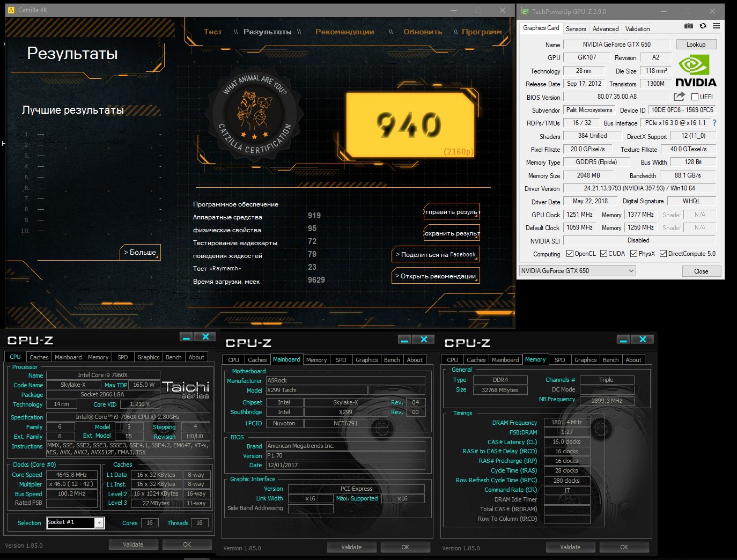The width and height of the screenshot is (737, 560).
Task: Click the Subvendor Palit Microsystems field
Action: pos(589,110)
